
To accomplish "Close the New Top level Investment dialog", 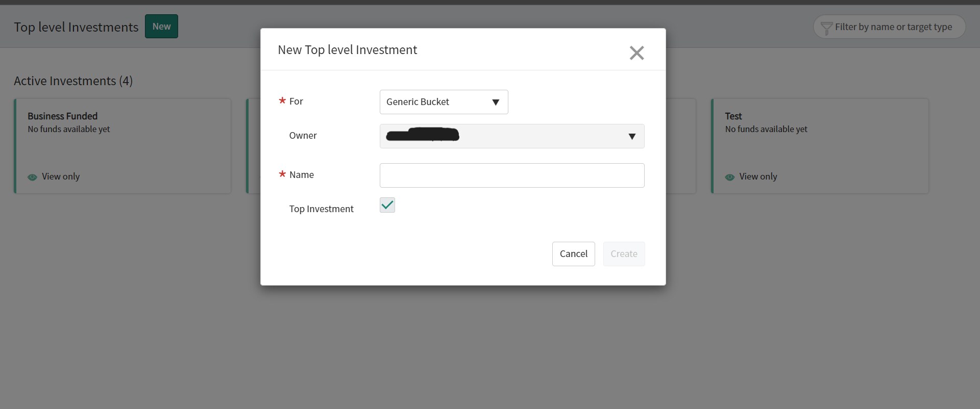I will point(636,53).
